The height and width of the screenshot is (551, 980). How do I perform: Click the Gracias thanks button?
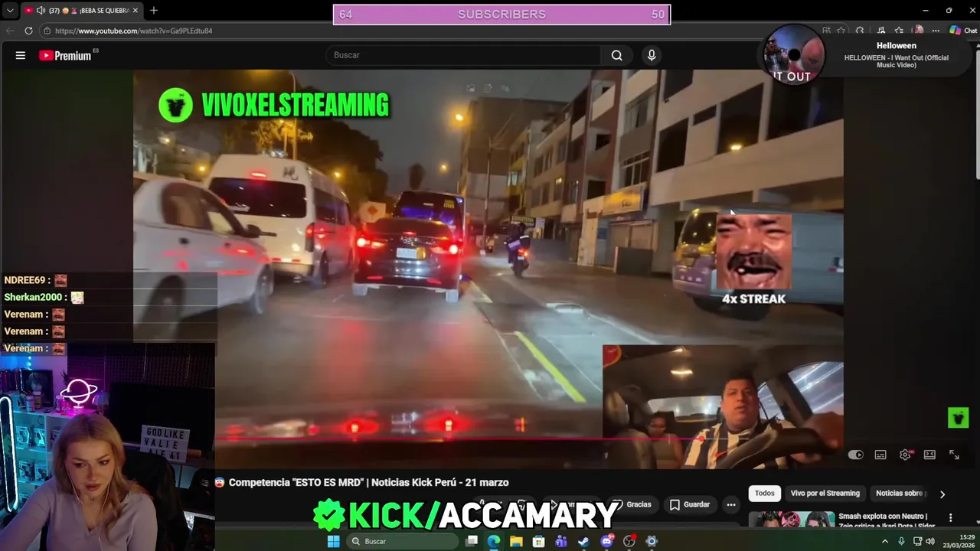(x=632, y=504)
